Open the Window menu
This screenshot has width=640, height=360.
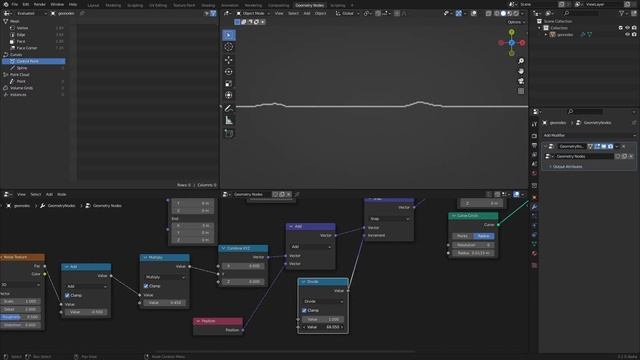[57, 4]
